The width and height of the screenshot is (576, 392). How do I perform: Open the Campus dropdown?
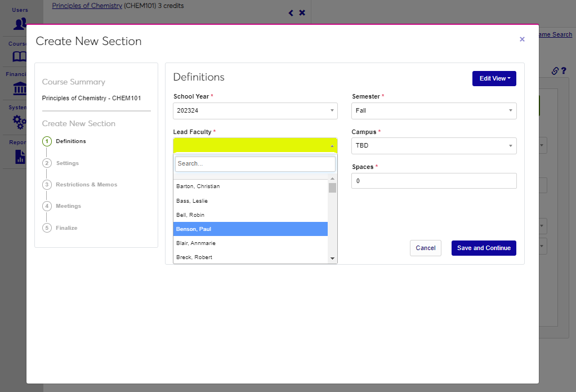pyautogui.click(x=434, y=146)
